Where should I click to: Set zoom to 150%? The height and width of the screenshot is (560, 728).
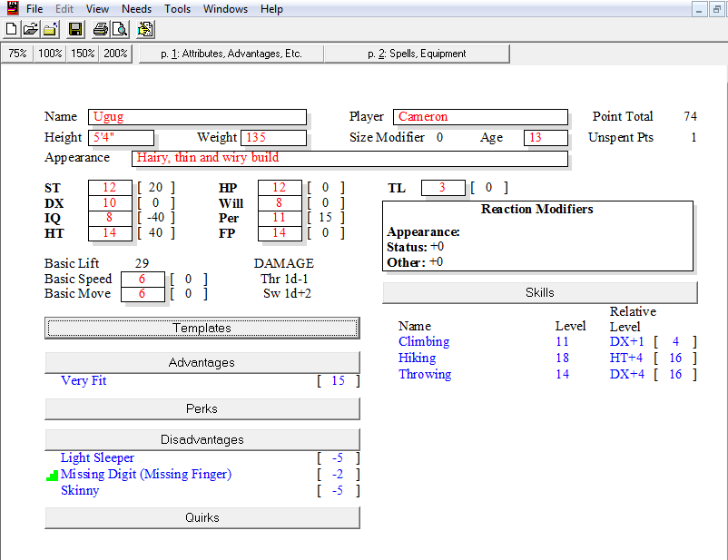83,54
